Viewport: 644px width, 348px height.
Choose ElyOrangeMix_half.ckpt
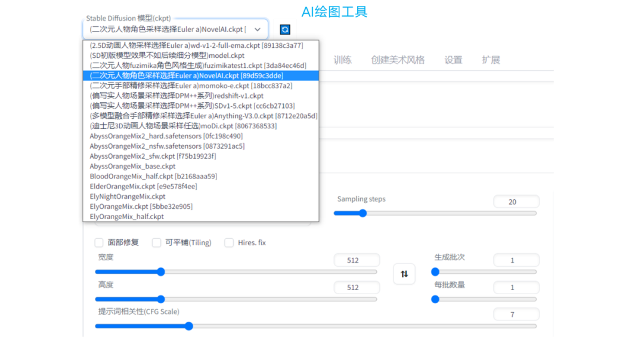click(x=201, y=216)
